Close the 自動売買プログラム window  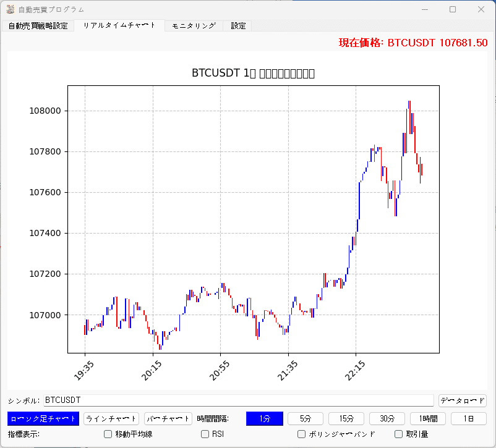point(481,9)
